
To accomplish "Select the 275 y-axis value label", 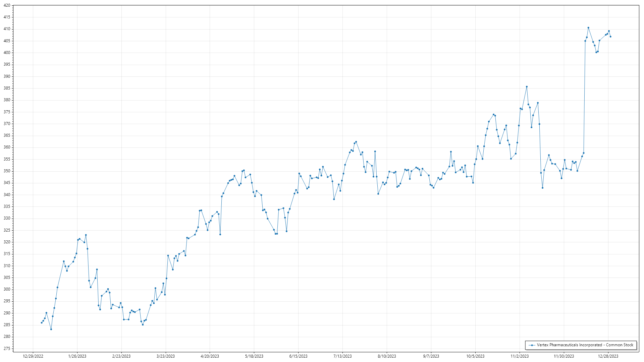I will tap(7, 349).
